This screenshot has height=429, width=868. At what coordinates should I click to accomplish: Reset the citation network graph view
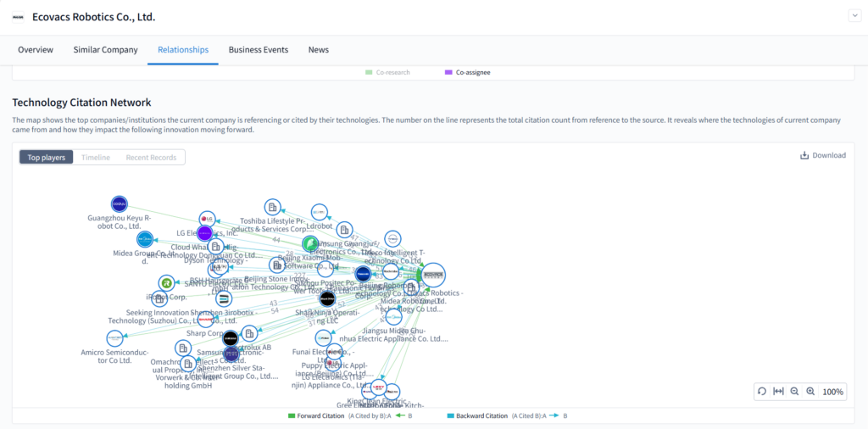tap(762, 392)
